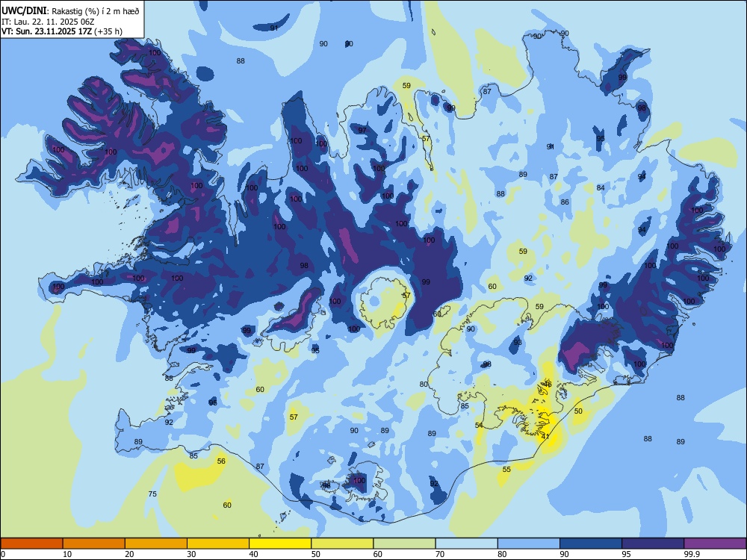The width and height of the screenshot is (747, 560).
Task: Choose the dark blue 90–95 legend swatch
Action: click(x=591, y=544)
